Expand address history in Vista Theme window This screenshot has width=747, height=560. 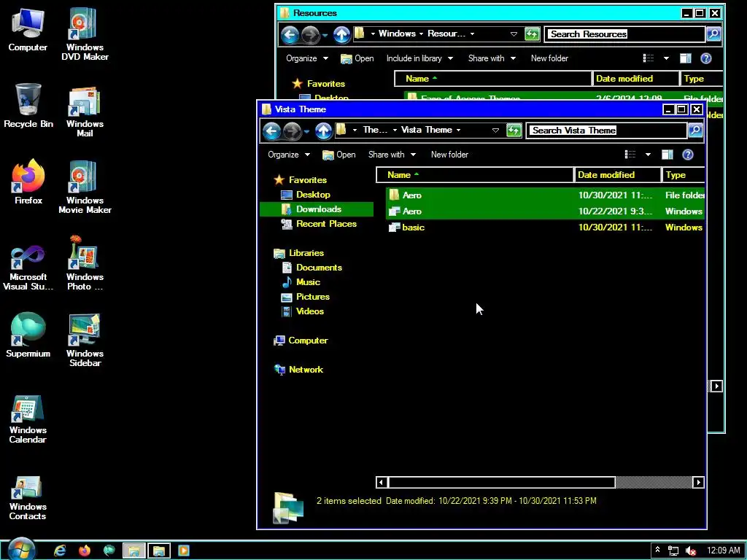click(x=495, y=130)
